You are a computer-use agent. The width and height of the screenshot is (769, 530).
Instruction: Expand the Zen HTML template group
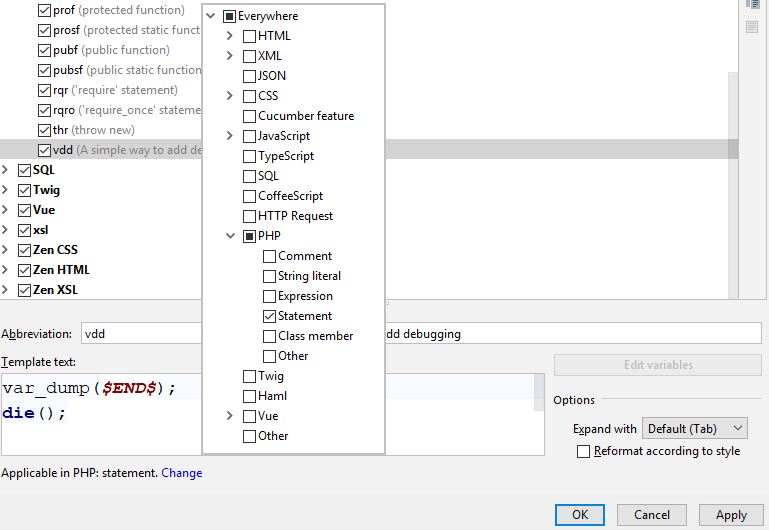coord(5,270)
